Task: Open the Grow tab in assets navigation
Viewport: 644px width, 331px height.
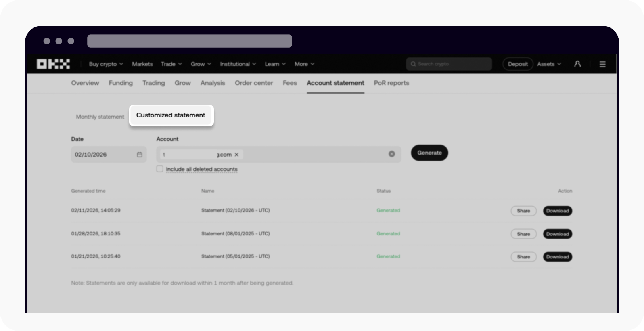Action: coord(182,83)
